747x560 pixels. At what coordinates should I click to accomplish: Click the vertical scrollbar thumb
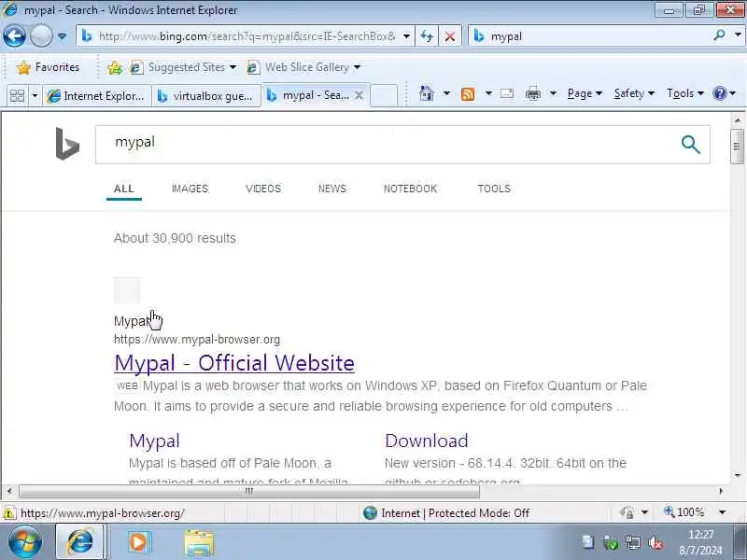point(737,147)
